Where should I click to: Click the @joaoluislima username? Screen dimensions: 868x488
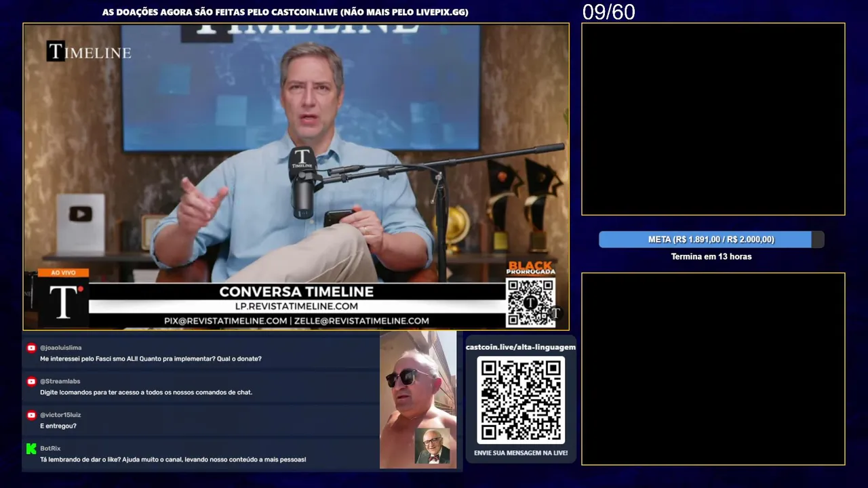coord(61,348)
